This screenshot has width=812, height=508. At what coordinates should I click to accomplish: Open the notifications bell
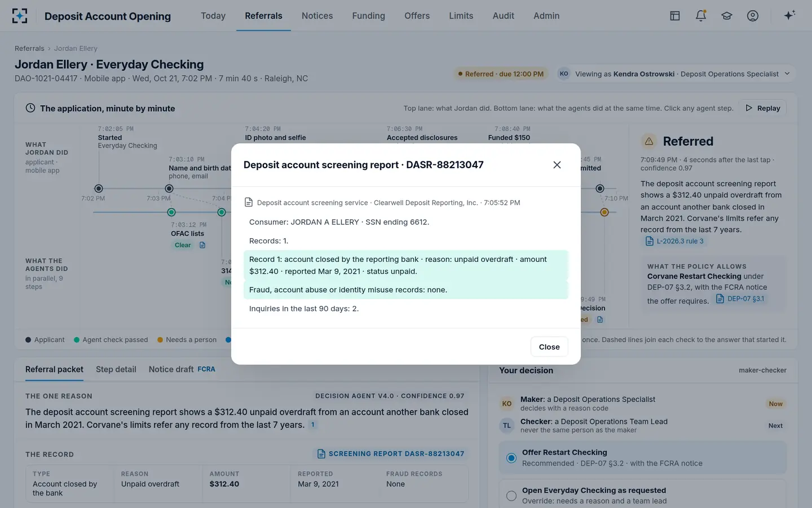click(x=701, y=16)
